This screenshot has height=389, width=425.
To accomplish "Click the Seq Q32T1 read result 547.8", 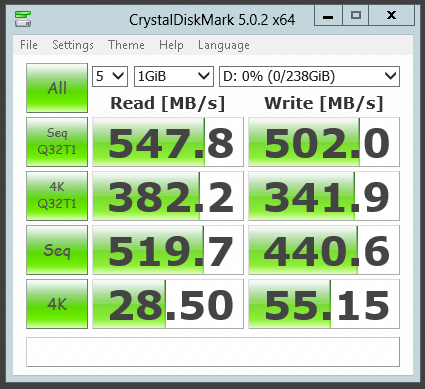I will [x=168, y=142].
